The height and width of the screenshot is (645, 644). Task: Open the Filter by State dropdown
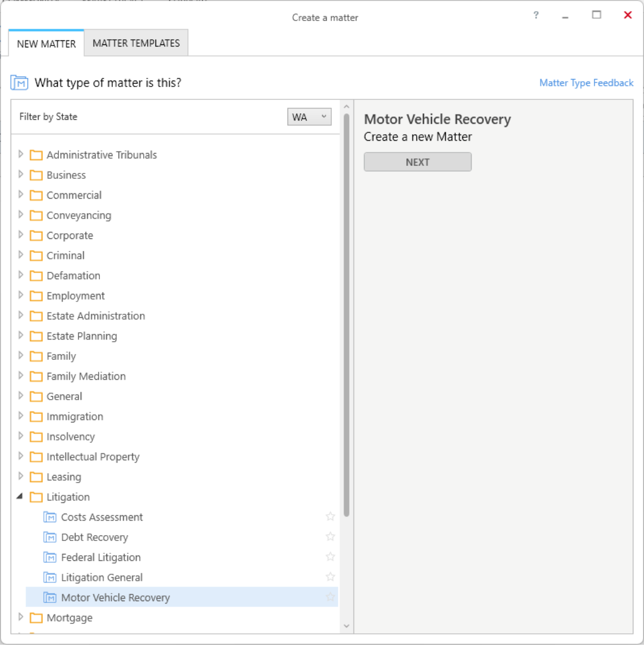(x=309, y=117)
